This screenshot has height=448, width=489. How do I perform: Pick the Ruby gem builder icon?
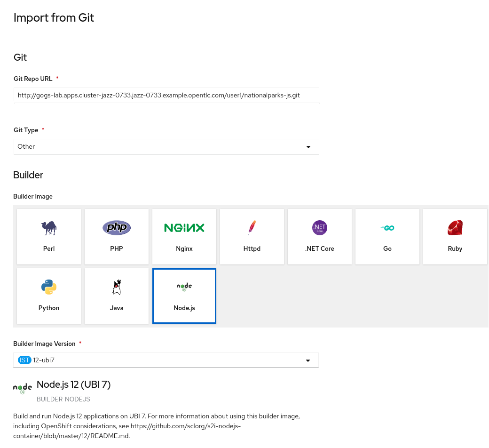point(455,228)
